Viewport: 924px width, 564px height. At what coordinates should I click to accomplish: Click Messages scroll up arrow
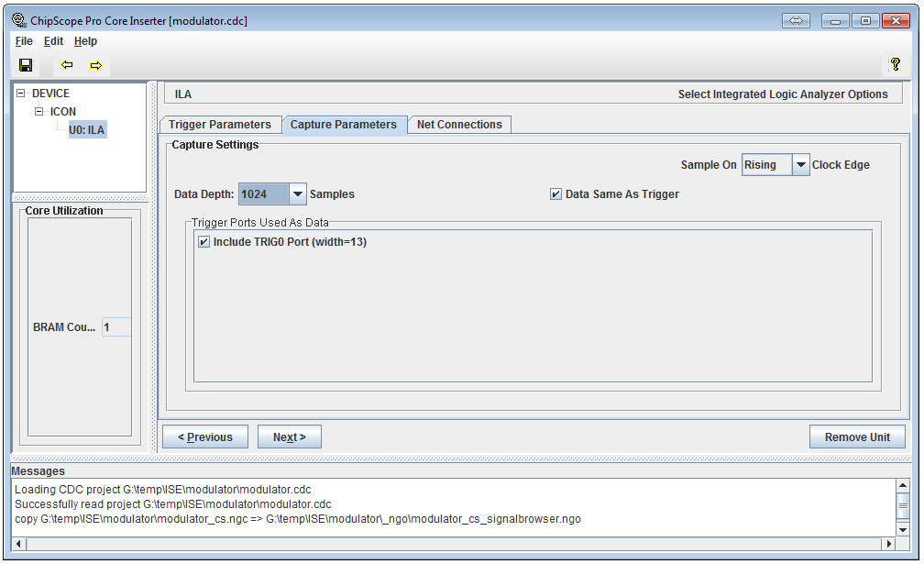[903, 486]
